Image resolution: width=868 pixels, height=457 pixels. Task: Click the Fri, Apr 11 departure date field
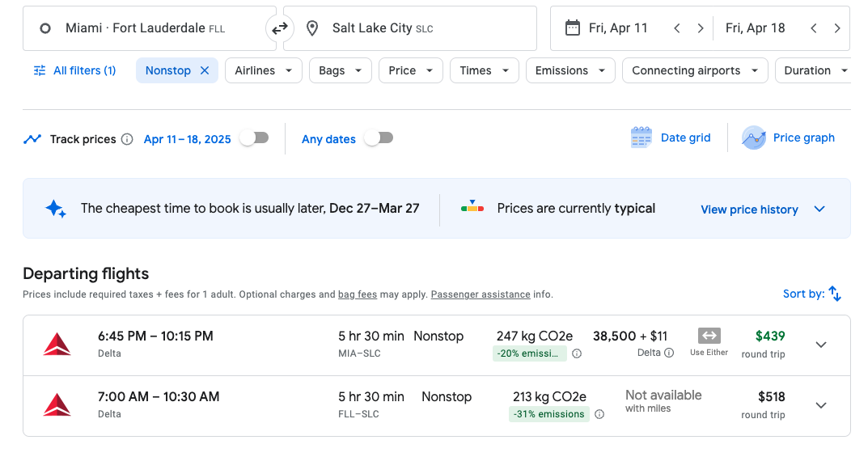618,28
